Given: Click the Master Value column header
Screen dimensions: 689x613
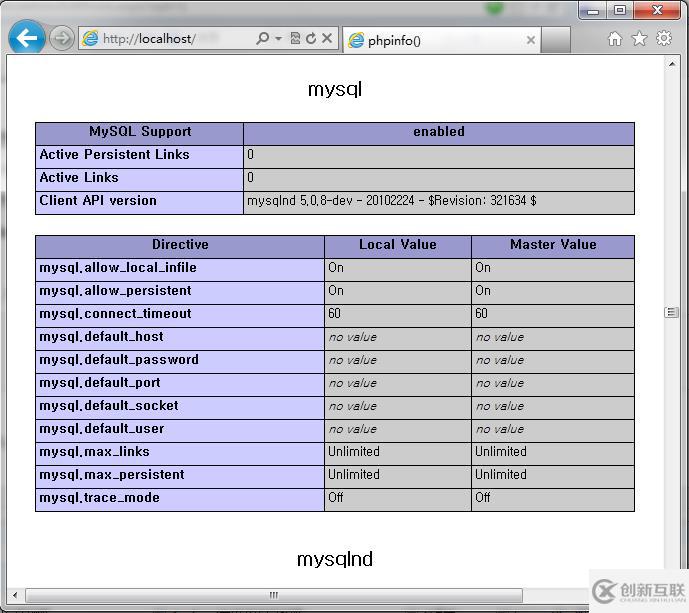Looking at the screenshot, I should click(553, 247).
